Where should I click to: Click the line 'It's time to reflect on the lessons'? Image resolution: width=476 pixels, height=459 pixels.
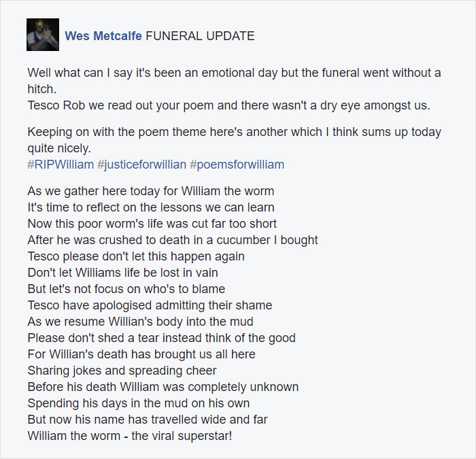[151, 207]
